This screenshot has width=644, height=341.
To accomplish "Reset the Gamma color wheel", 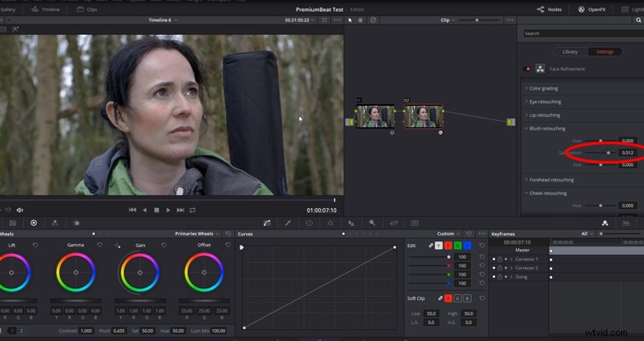I will [100, 245].
